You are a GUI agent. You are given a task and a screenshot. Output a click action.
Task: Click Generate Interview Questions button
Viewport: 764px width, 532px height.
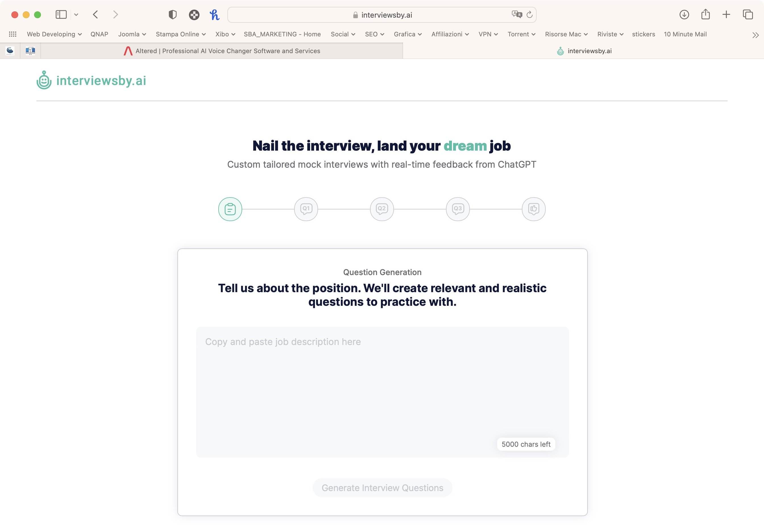(382, 487)
